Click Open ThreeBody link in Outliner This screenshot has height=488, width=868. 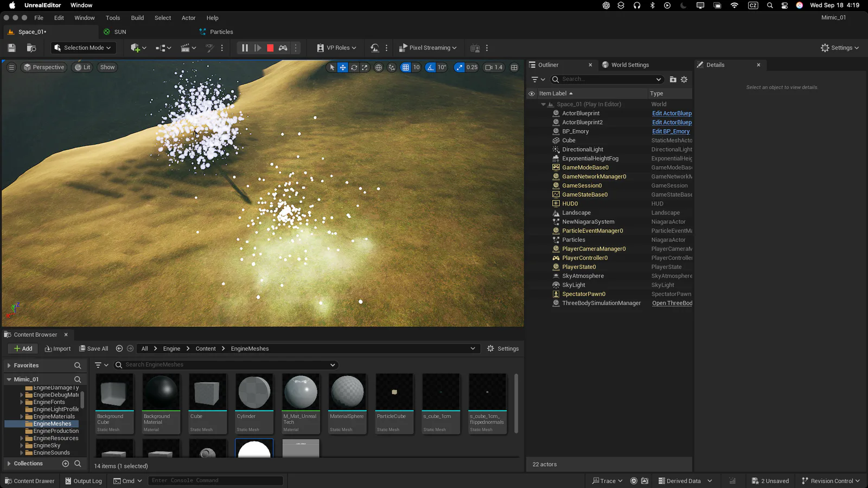pyautogui.click(x=672, y=303)
